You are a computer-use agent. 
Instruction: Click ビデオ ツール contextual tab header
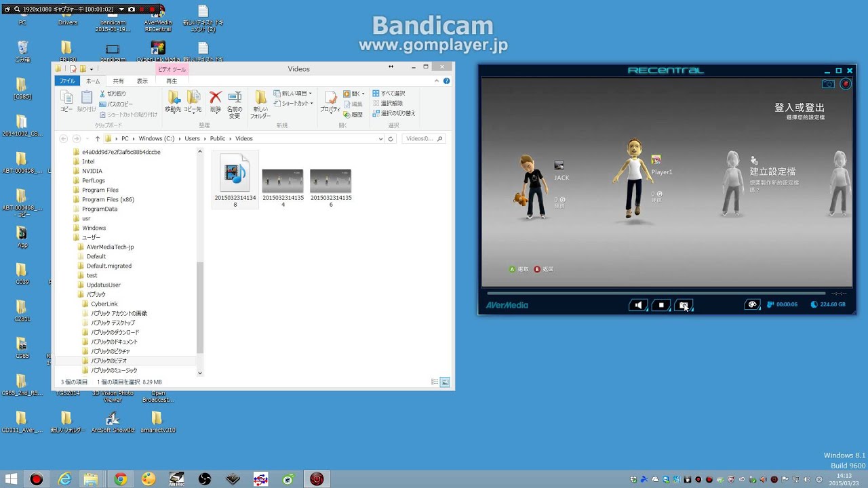tap(172, 69)
